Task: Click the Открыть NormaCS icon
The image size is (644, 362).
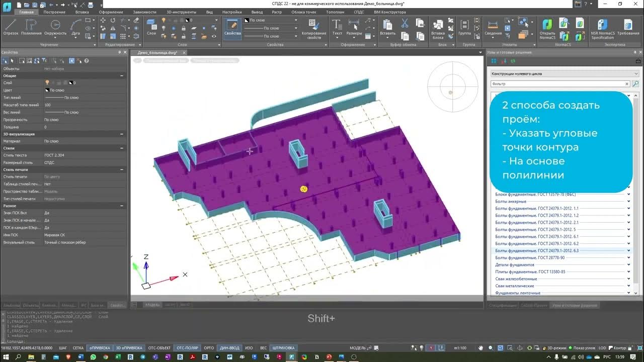Action: [547, 29]
